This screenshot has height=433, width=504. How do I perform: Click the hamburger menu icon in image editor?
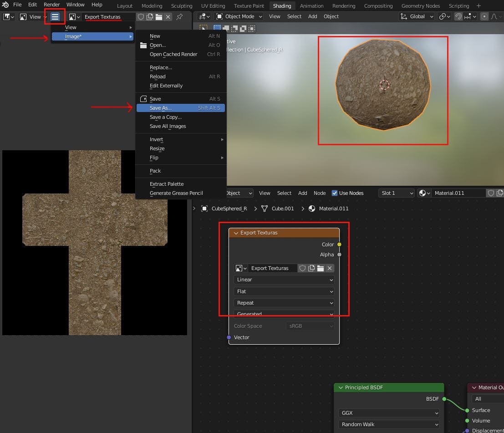55,17
